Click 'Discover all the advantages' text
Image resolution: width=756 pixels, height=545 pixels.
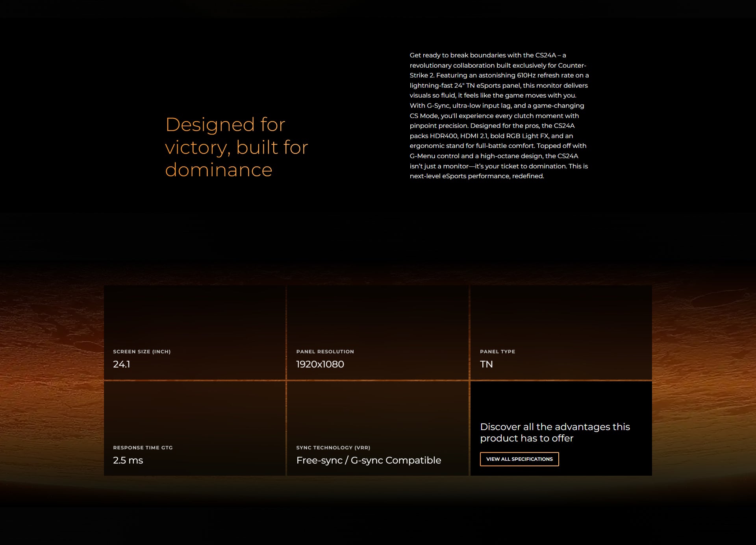555,432
